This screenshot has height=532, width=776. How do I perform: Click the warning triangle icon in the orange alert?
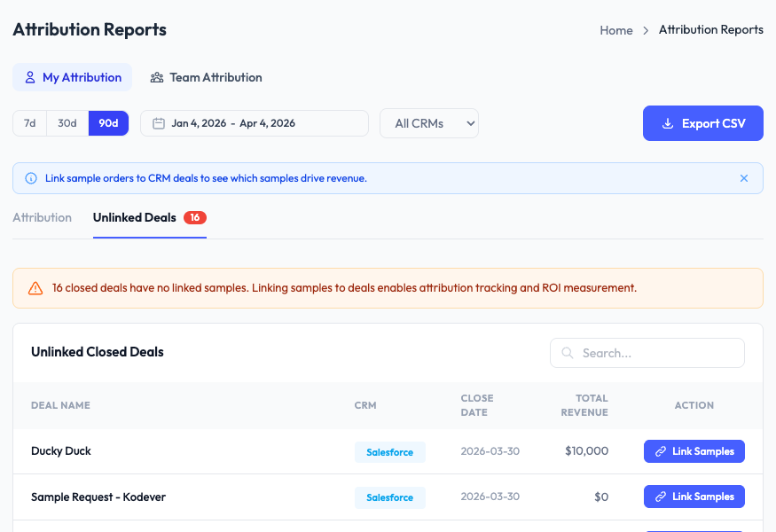(34, 287)
